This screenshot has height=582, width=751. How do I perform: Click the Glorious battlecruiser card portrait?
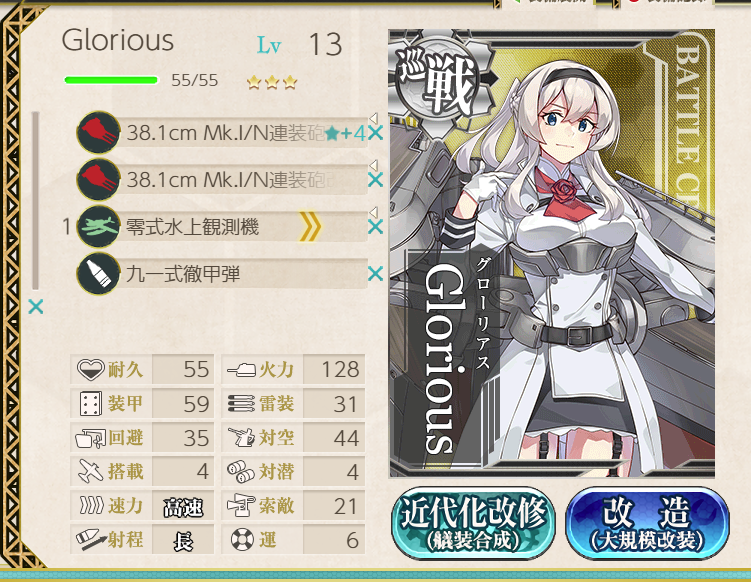(552, 253)
